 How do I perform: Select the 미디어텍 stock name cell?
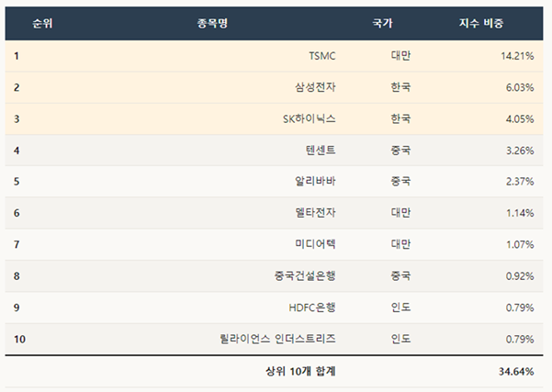[x=315, y=244]
